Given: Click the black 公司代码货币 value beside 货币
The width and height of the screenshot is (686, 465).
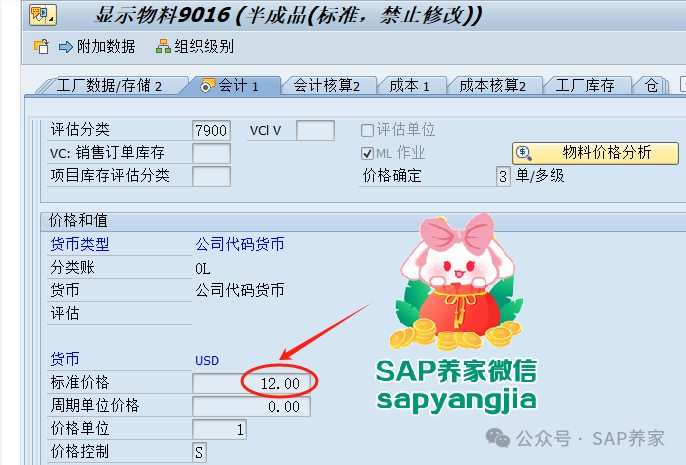Looking at the screenshot, I should [x=240, y=290].
